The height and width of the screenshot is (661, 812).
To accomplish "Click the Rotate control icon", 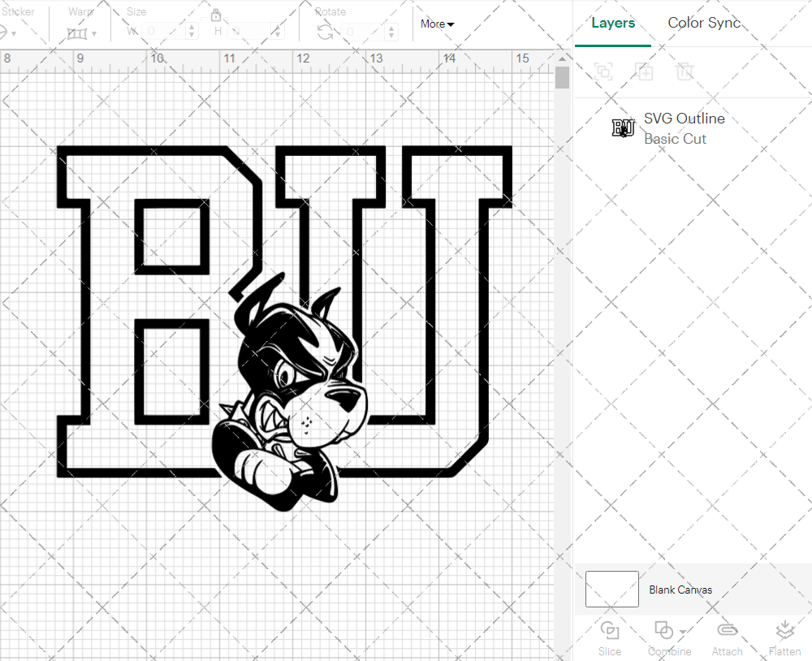I will click(x=323, y=31).
